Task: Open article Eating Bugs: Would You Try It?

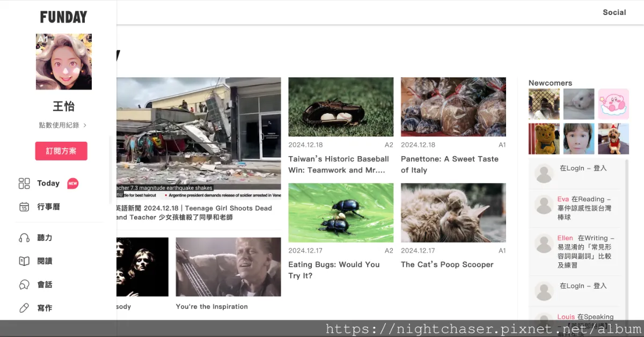Action: pos(334,270)
